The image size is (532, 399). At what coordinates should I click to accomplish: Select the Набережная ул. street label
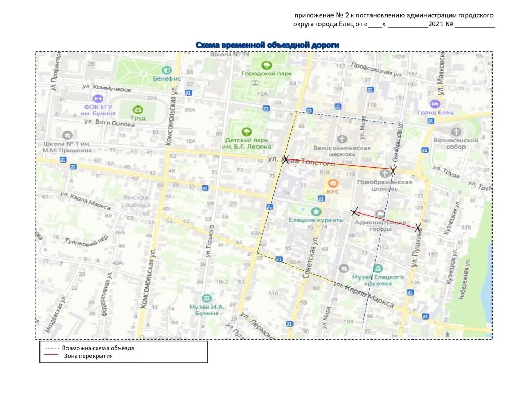(464, 280)
